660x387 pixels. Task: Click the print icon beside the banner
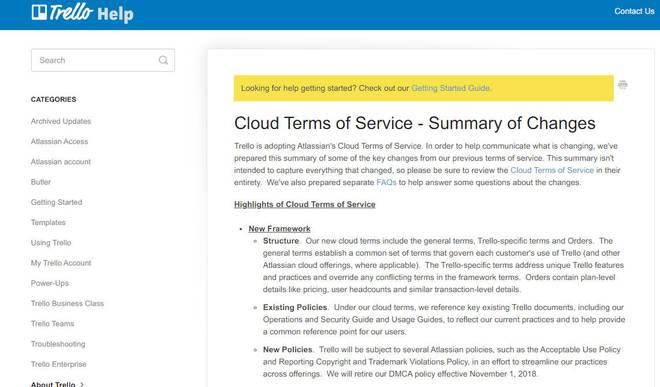[x=623, y=85]
